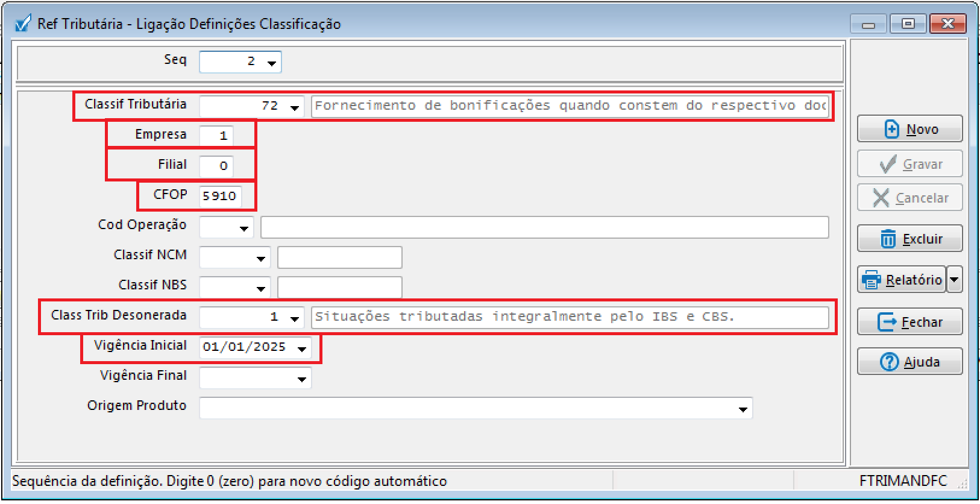This screenshot has width=980, height=504.
Task: Click the Ajuda question mark icon
Action: (x=889, y=362)
